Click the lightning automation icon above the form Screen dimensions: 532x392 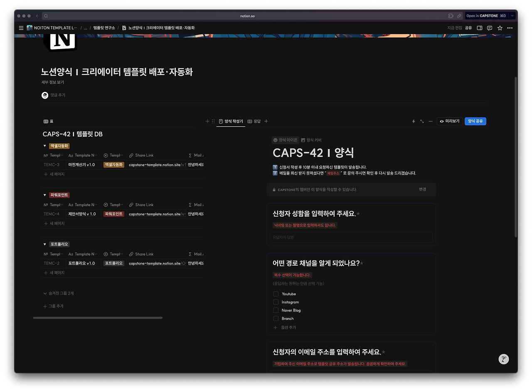(x=413, y=121)
